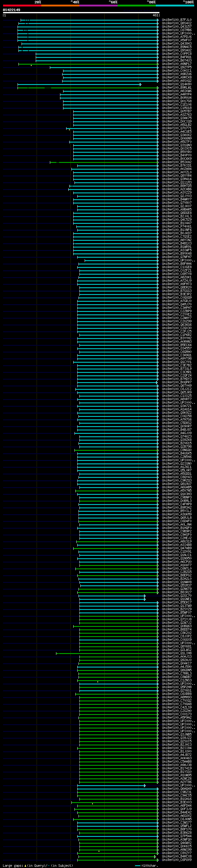
Task: Open hit UniRef100_Q5SM37
Action: 176,585
